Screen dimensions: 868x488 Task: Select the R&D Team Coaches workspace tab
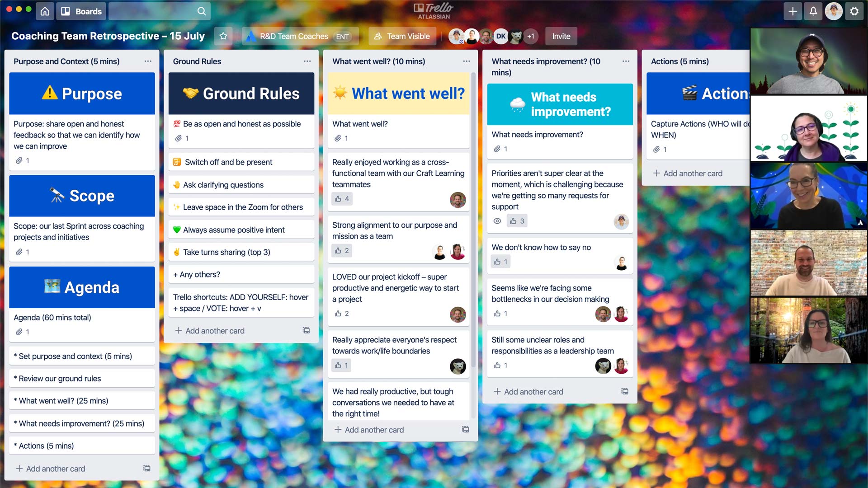pyautogui.click(x=297, y=36)
